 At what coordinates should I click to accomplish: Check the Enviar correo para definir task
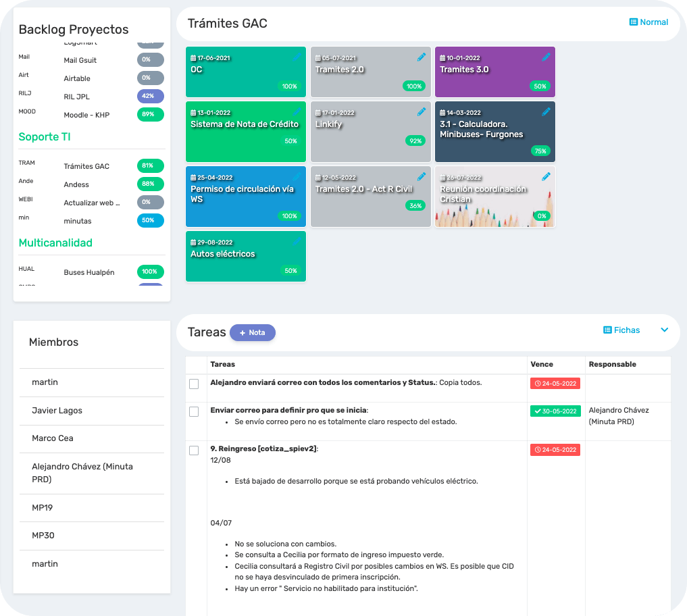194,411
